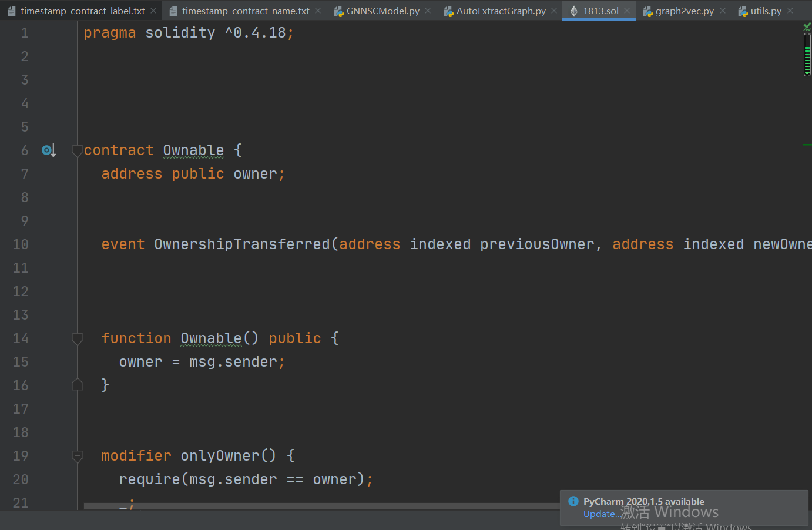Close utils.py tab

click(x=790, y=11)
